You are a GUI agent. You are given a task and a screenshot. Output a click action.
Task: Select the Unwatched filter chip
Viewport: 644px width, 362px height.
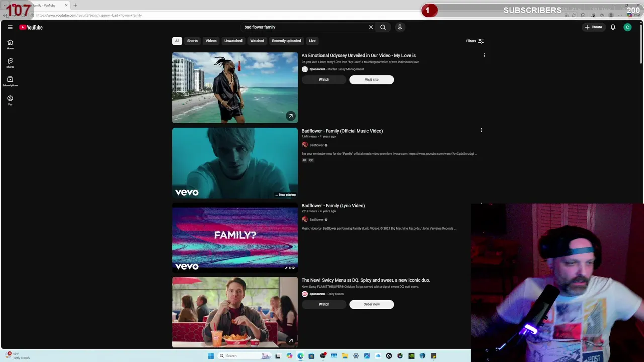(x=233, y=41)
